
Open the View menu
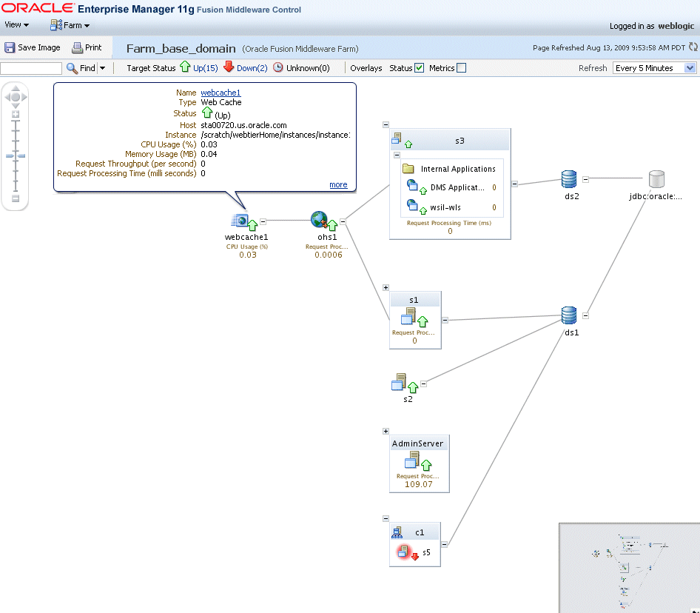click(x=16, y=25)
